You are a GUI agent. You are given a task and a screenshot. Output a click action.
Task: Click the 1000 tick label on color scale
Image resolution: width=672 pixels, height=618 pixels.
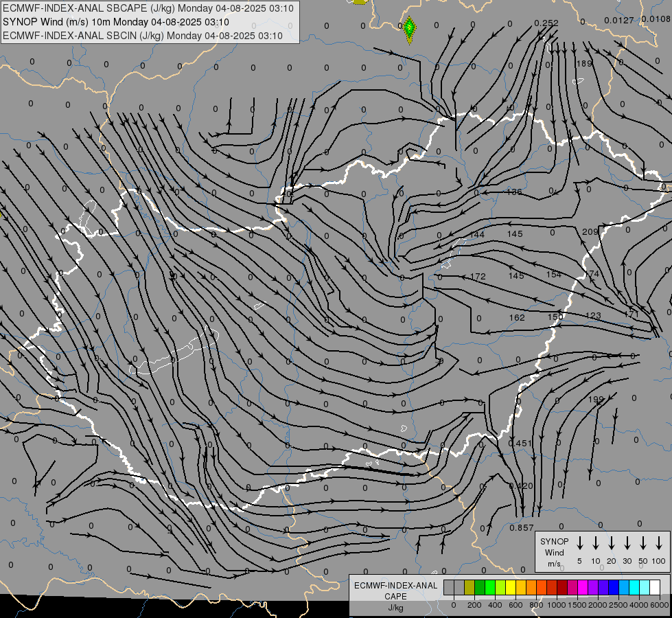tap(556, 605)
